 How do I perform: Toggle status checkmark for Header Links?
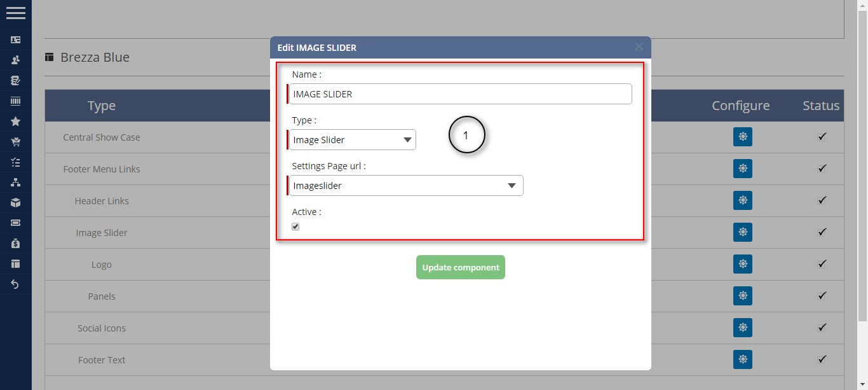tap(822, 200)
